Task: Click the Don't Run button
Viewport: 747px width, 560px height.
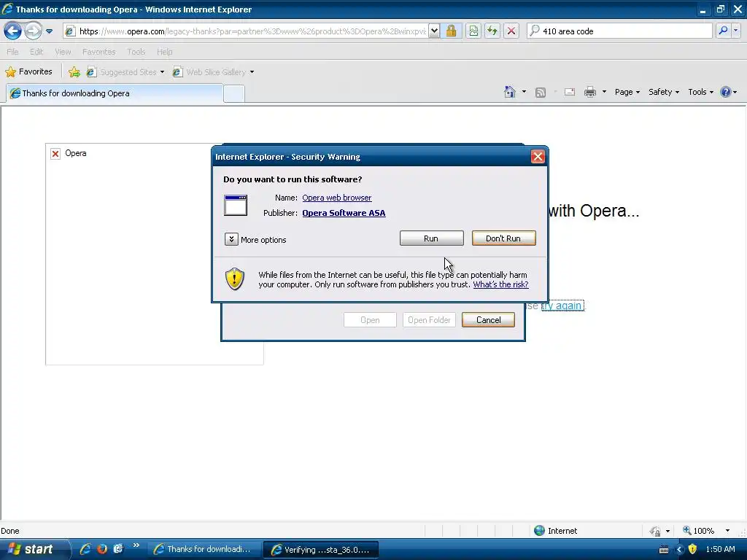Action: point(503,238)
